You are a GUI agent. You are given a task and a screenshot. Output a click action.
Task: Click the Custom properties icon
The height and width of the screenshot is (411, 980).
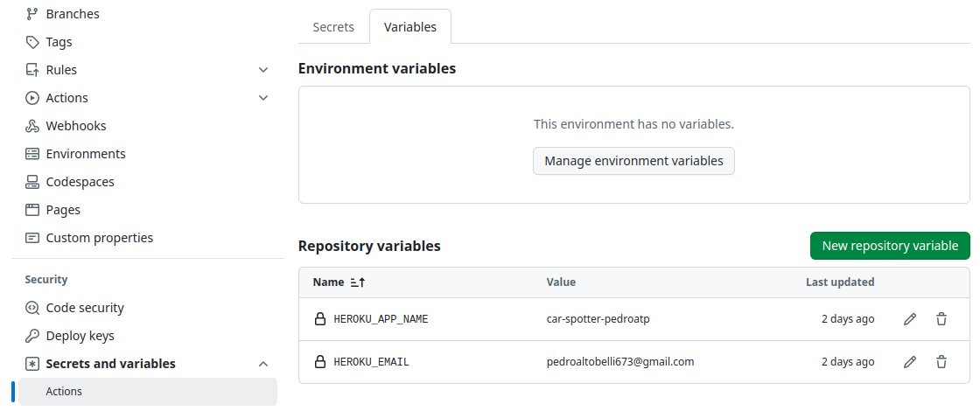(x=31, y=238)
